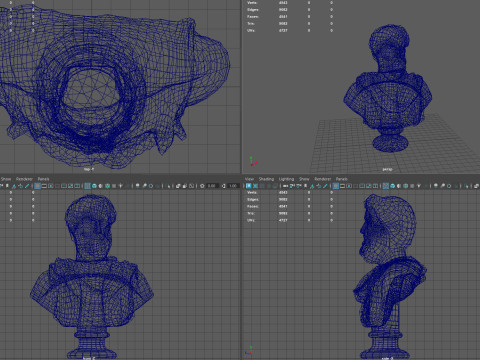
Task: Open Panels menu in side view panel
Action: click(x=341, y=179)
